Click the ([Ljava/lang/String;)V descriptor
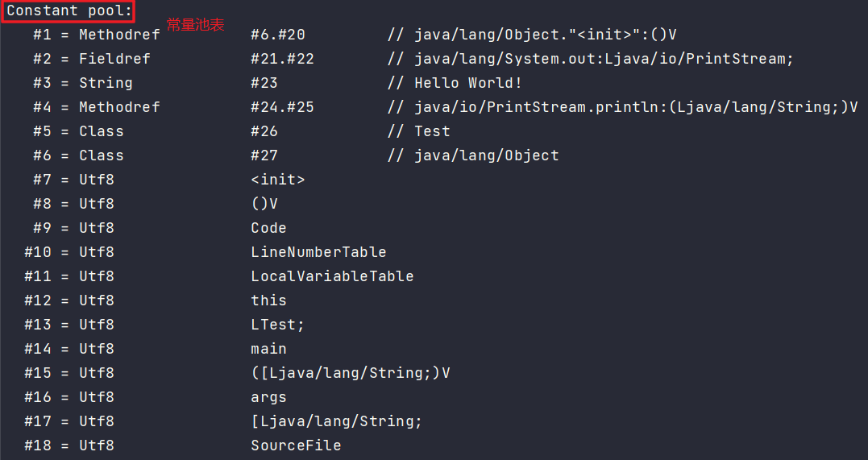The height and width of the screenshot is (460, 868). click(351, 373)
